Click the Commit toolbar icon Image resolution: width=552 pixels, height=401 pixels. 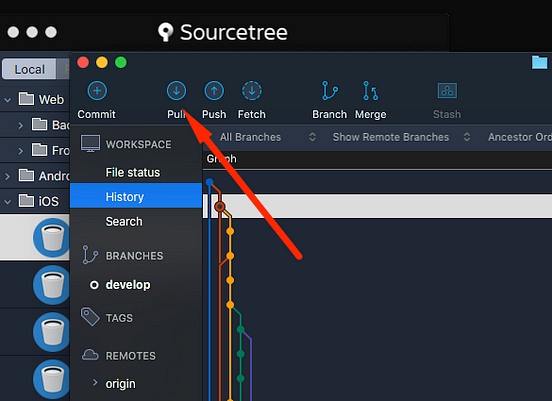97,91
